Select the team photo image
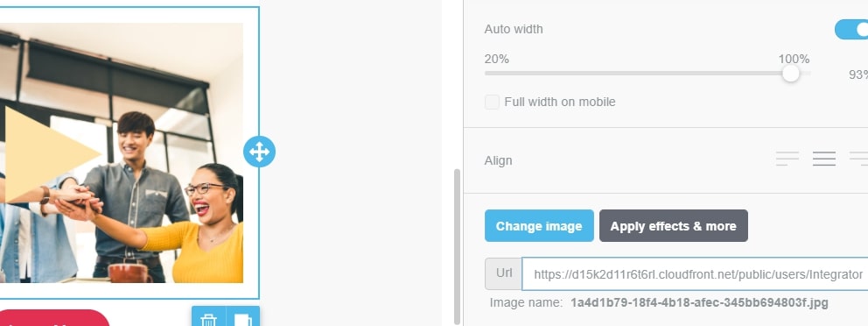 pyautogui.click(x=122, y=153)
